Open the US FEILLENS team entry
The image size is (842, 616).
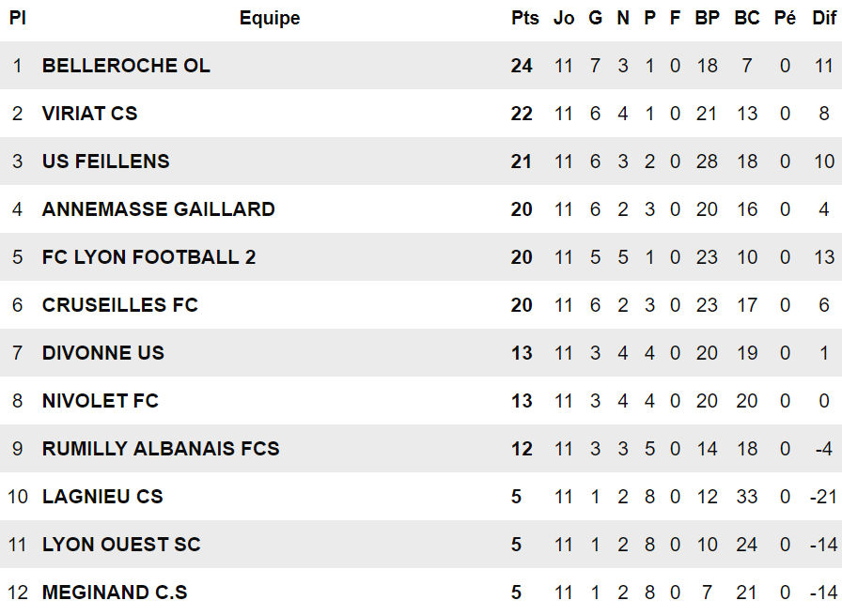tap(105, 162)
